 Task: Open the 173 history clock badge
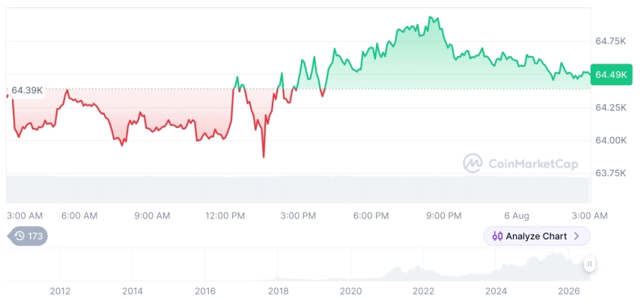[x=28, y=236]
